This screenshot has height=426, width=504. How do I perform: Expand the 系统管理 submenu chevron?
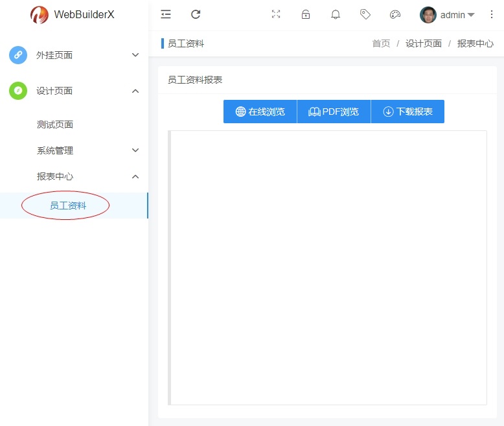(x=135, y=150)
